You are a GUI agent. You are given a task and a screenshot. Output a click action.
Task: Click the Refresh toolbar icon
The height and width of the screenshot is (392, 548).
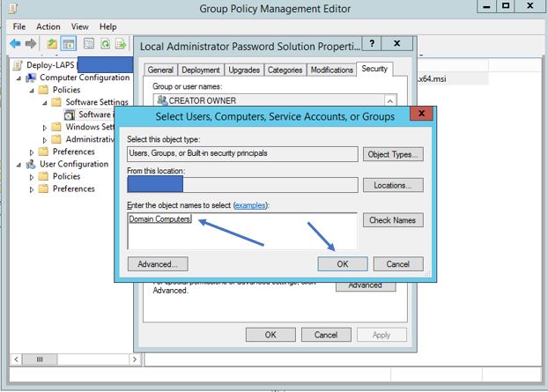coord(105,44)
